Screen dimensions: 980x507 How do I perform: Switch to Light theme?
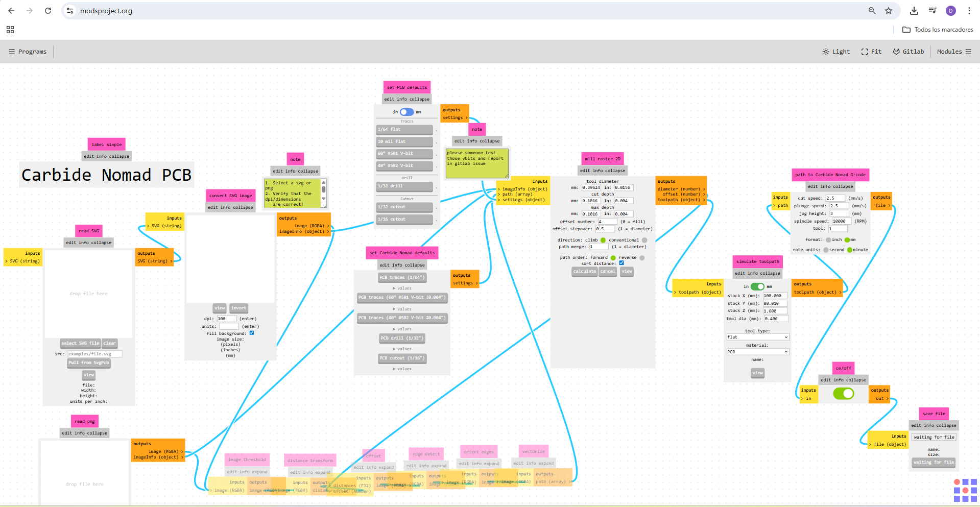836,52
